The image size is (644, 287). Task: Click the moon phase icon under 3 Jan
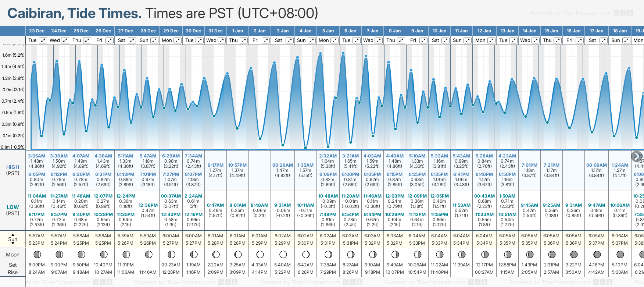[x=283, y=255]
